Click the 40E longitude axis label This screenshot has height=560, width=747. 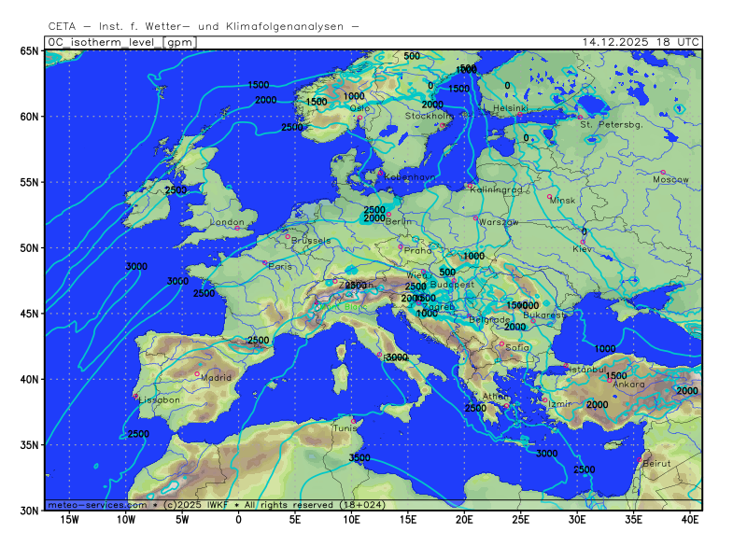pos(691,519)
